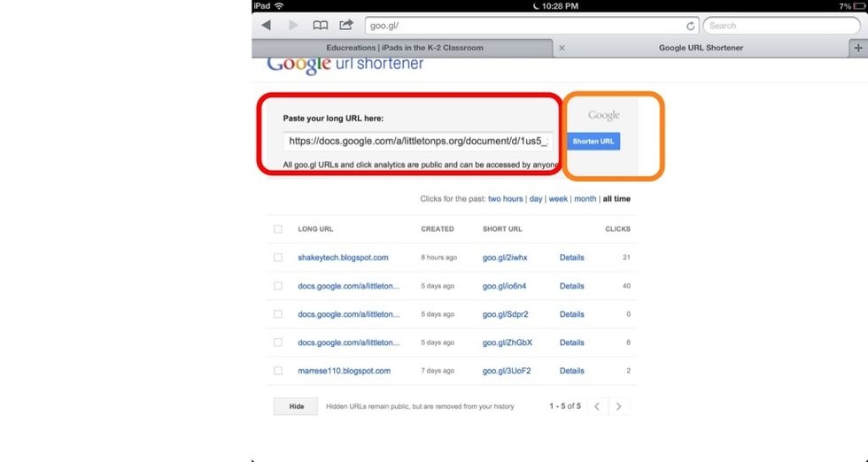
Task: Open Details for goo.gl/Sdpr2
Action: tap(572, 314)
